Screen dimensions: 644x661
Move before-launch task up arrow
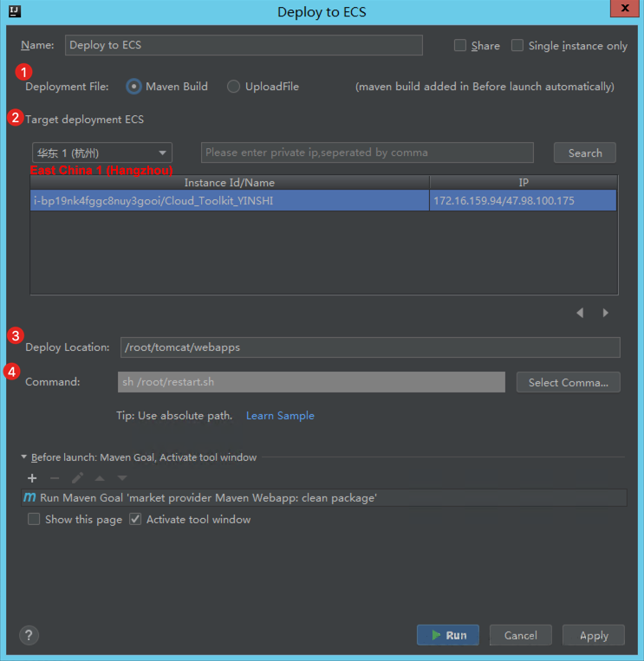pos(100,478)
